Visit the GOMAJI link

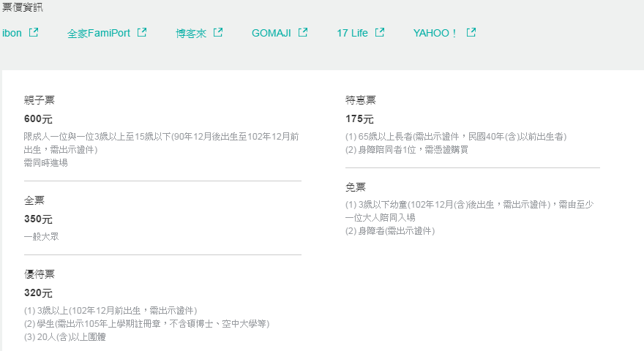click(x=271, y=33)
